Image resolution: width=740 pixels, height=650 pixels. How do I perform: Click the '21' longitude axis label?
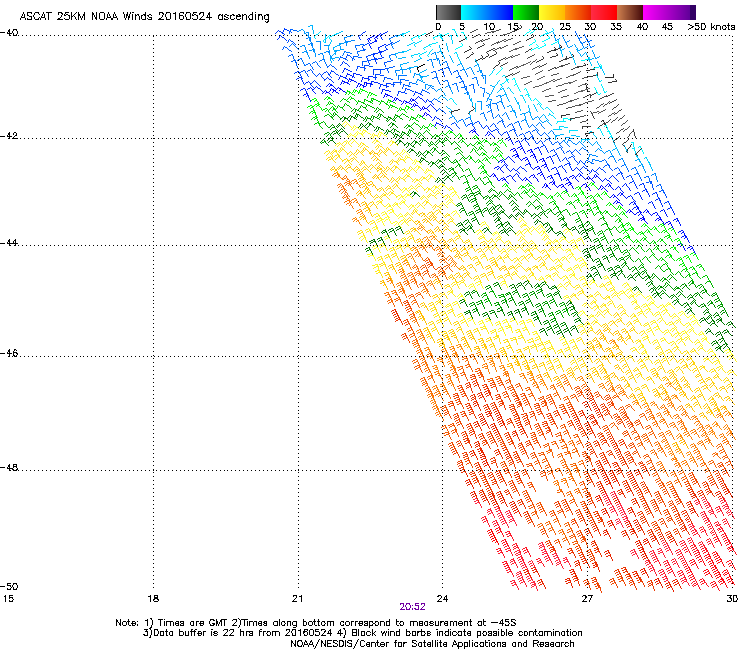coord(297,599)
